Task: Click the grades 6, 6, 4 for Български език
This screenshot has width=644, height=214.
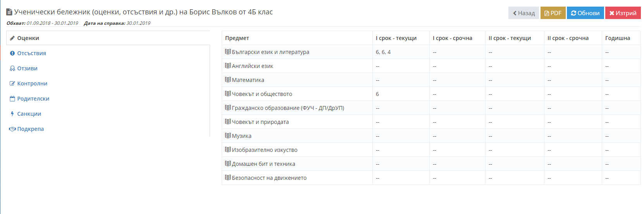Action: point(383,52)
